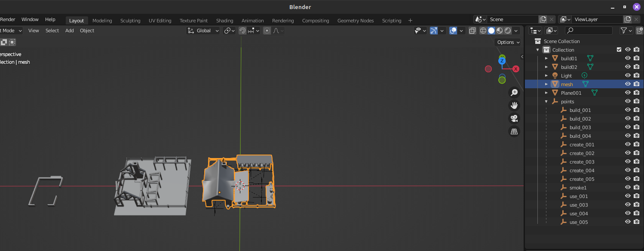
Task: Click the new scene copy icon beside Scene
Action: [x=543, y=19]
